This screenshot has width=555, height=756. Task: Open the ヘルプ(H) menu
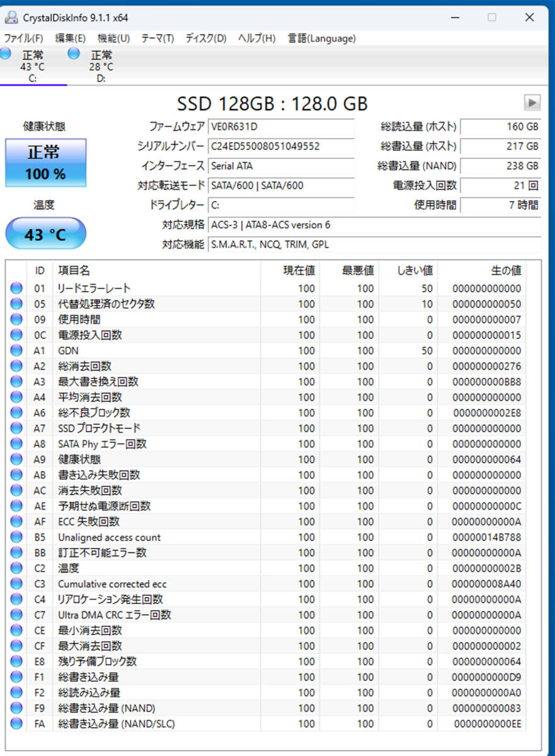(x=257, y=38)
